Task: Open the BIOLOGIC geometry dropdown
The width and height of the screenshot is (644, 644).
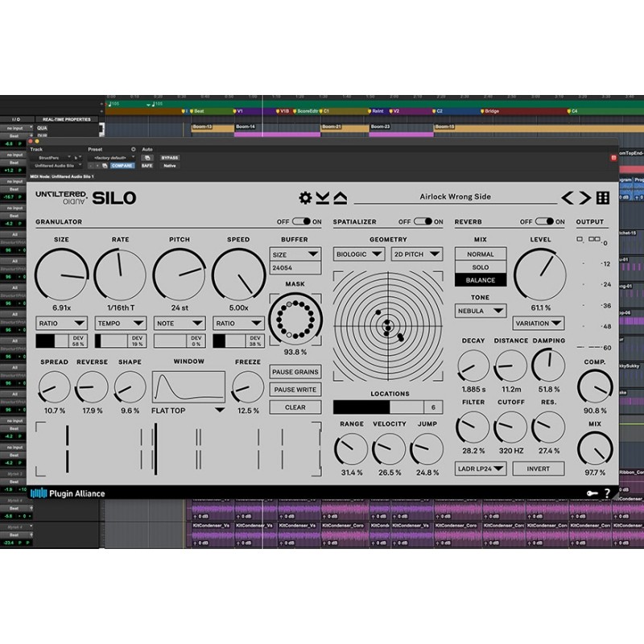Action: (x=359, y=254)
